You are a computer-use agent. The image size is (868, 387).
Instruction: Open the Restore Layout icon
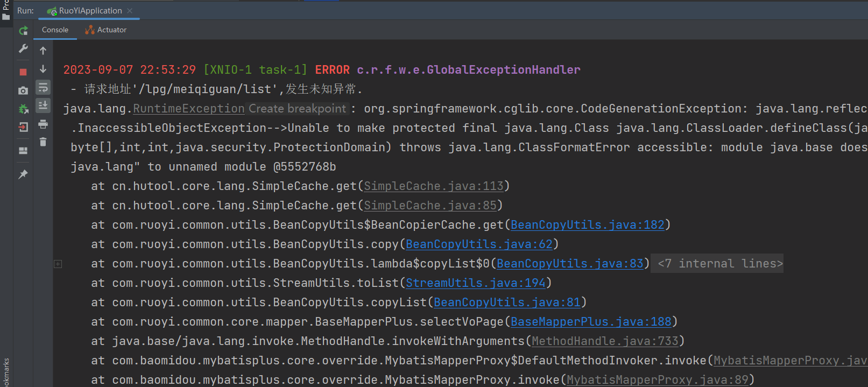23,151
